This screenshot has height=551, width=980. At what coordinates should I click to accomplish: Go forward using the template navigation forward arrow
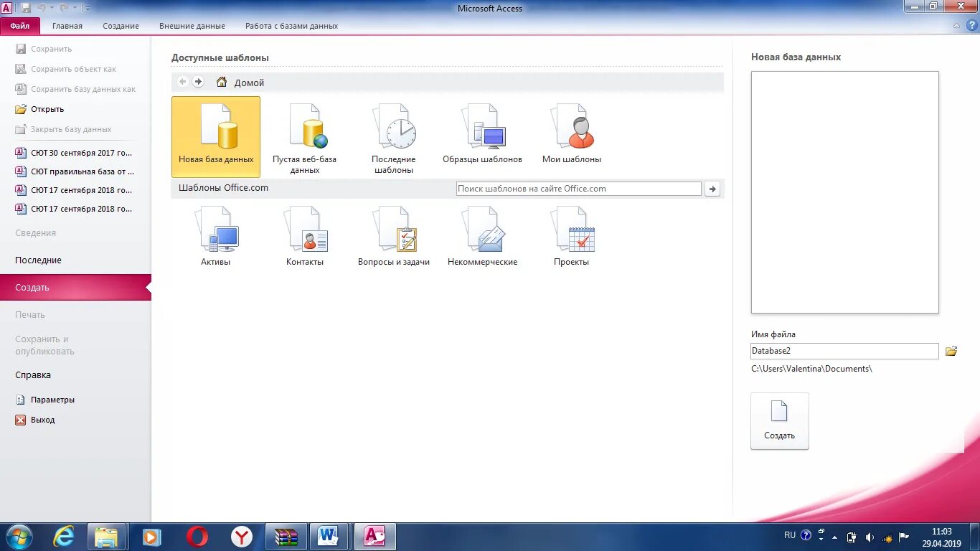(x=199, y=82)
